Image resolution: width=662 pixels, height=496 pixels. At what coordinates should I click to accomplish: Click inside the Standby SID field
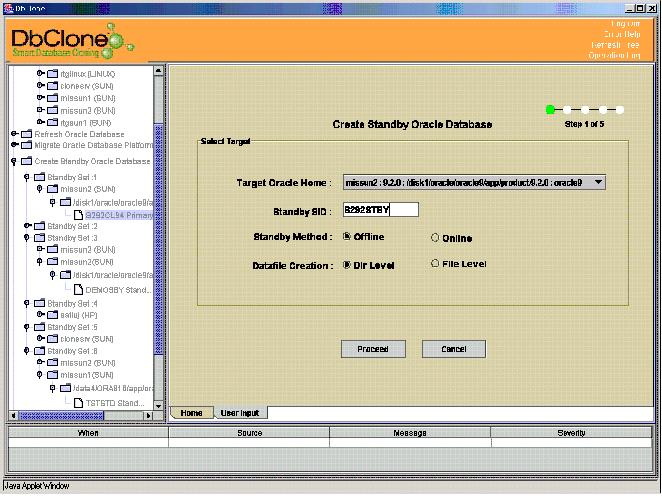[x=381, y=209]
